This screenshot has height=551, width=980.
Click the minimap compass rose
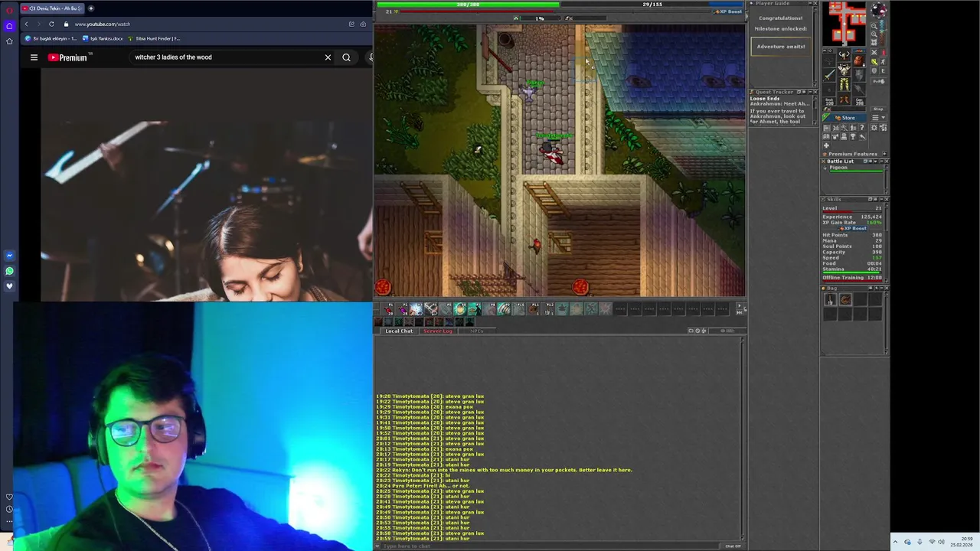pyautogui.click(x=879, y=10)
